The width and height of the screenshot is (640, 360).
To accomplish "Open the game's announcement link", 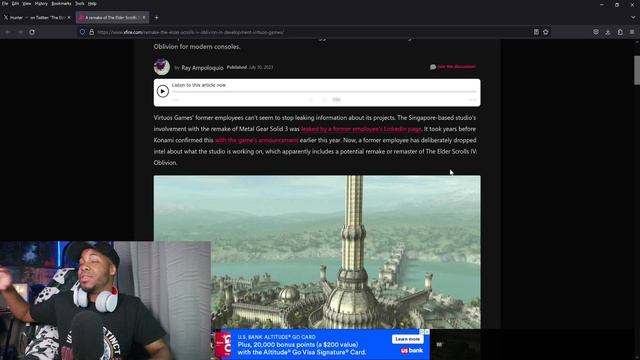I will tap(256, 140).
